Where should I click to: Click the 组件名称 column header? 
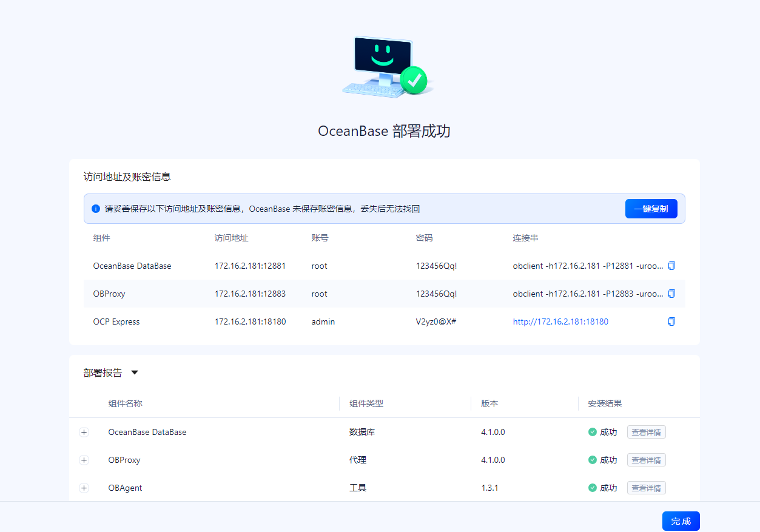tap(126, 403)
